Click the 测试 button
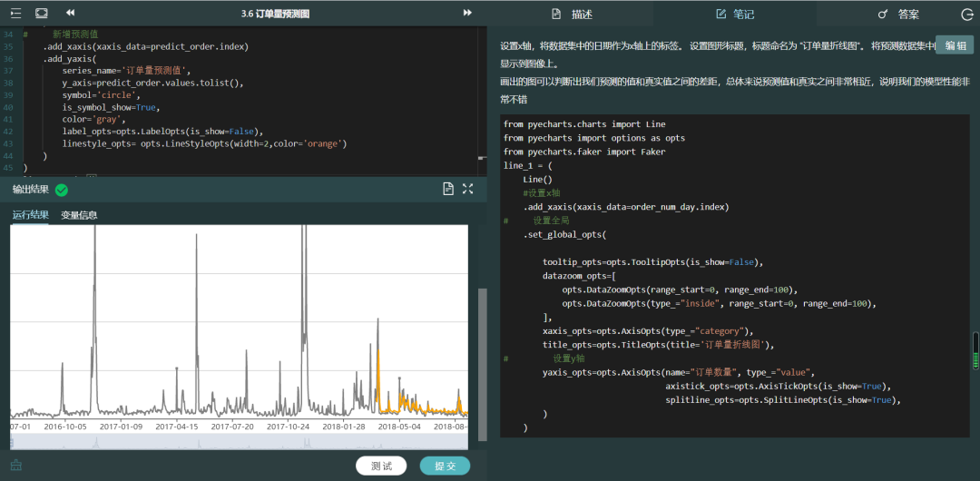 tap(381, 466)
